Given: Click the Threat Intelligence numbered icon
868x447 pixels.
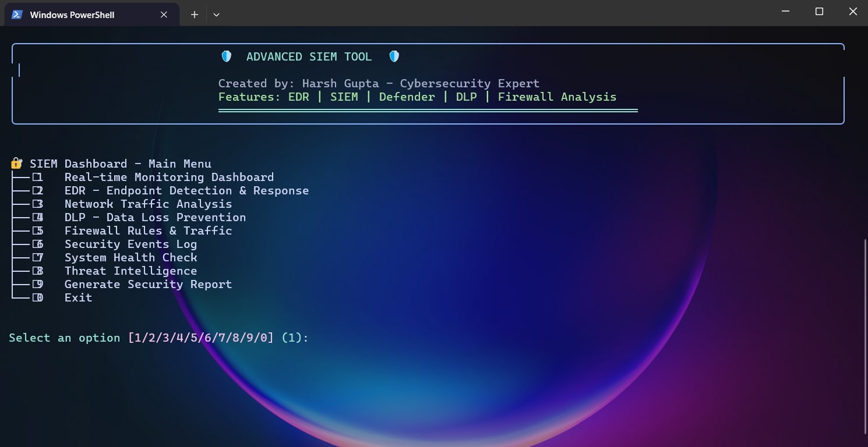Looking at the screenshot, I should pos(38,271).
